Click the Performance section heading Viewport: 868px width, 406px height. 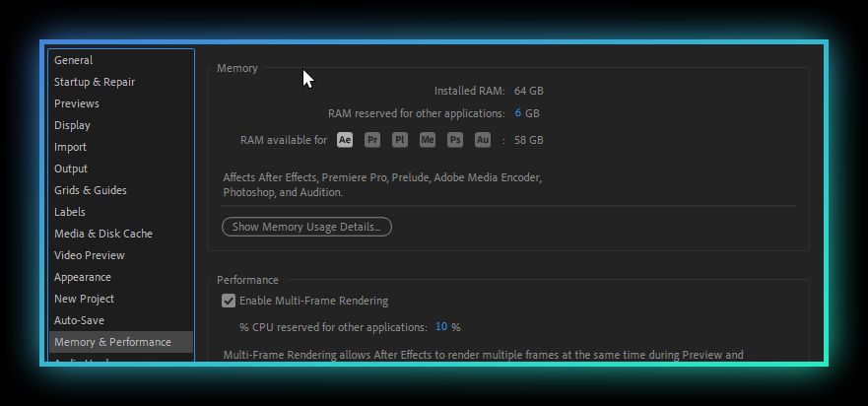click(247, 280)
